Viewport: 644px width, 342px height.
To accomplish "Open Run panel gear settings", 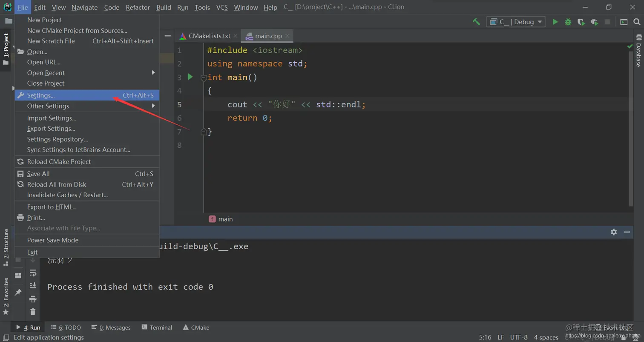I will coord(614,232).
